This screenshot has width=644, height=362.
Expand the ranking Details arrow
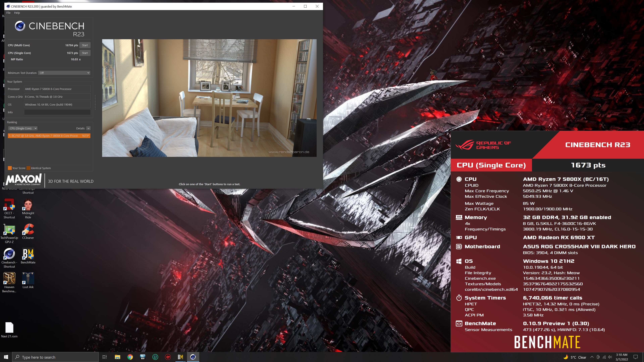(x=88, y=128)
